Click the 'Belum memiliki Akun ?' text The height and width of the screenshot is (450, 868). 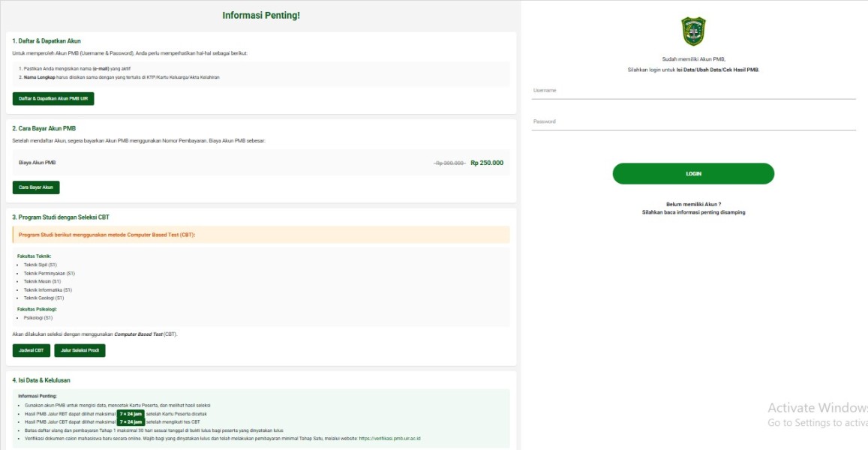[693, 204]
